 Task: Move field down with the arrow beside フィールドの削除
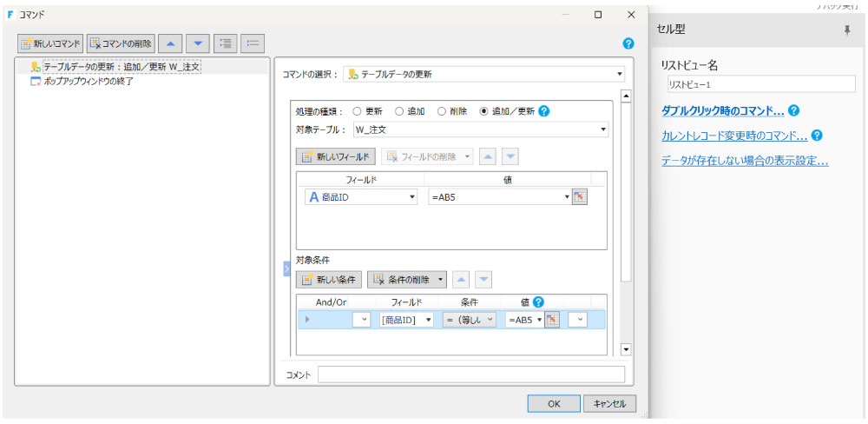pyautogui.click(x=510, y=157)
